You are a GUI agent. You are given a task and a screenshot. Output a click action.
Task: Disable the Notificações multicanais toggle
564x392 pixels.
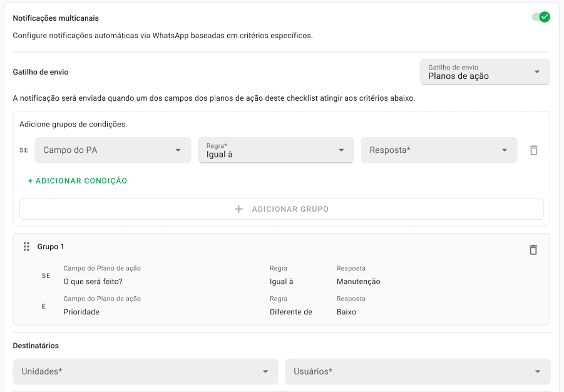541,17
